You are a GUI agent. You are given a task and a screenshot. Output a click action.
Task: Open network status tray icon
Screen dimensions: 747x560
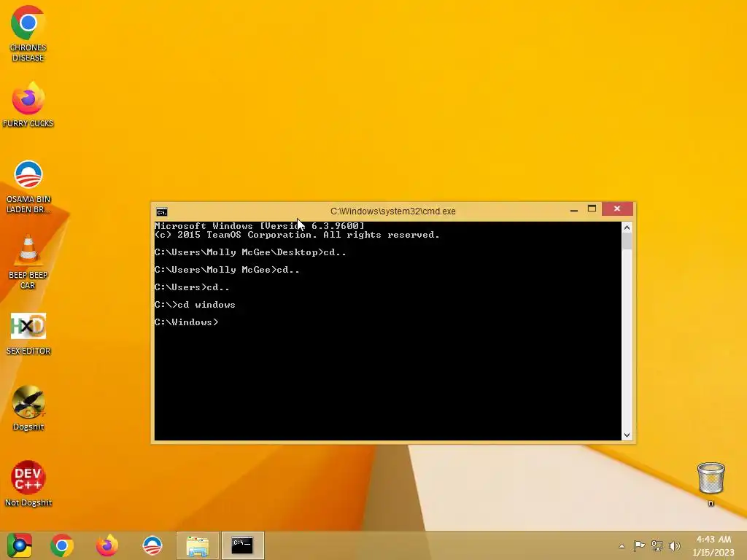[657, 546]
